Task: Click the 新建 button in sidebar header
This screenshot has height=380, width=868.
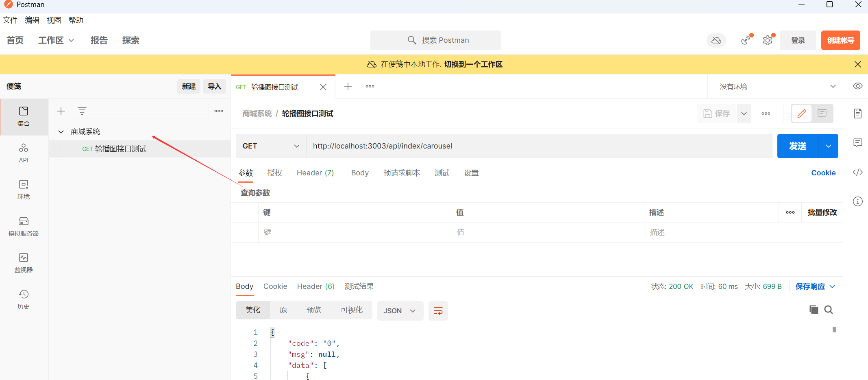Action: 189,86
